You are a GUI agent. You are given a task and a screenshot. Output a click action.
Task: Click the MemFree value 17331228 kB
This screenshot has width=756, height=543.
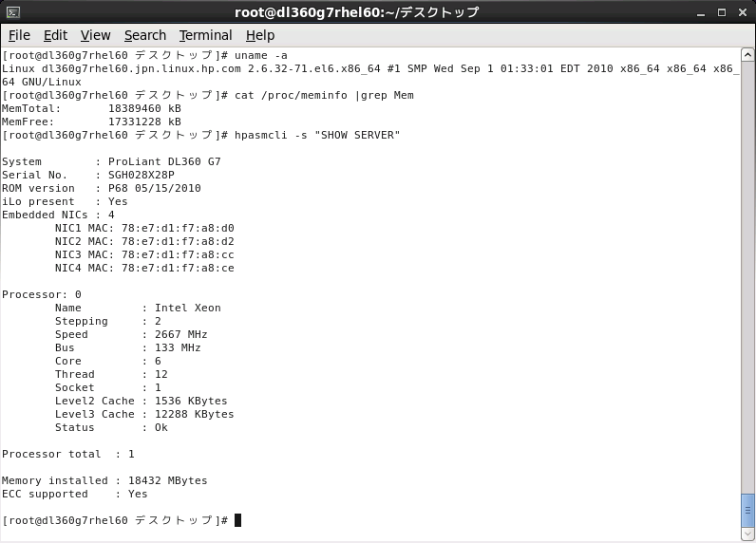point(144,122)
